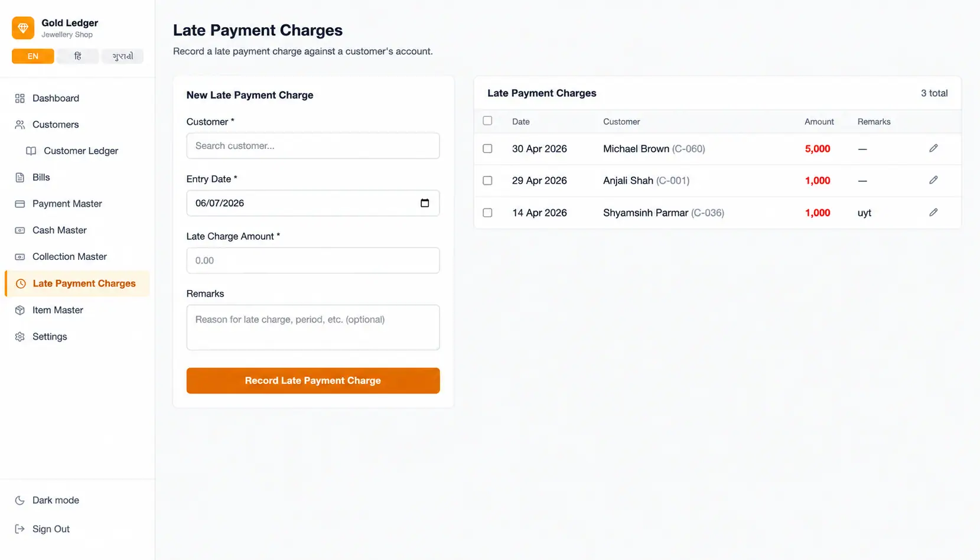980x560 pixels.
Task: Focus the Late Charge Amount field
Action: (313, 261)
